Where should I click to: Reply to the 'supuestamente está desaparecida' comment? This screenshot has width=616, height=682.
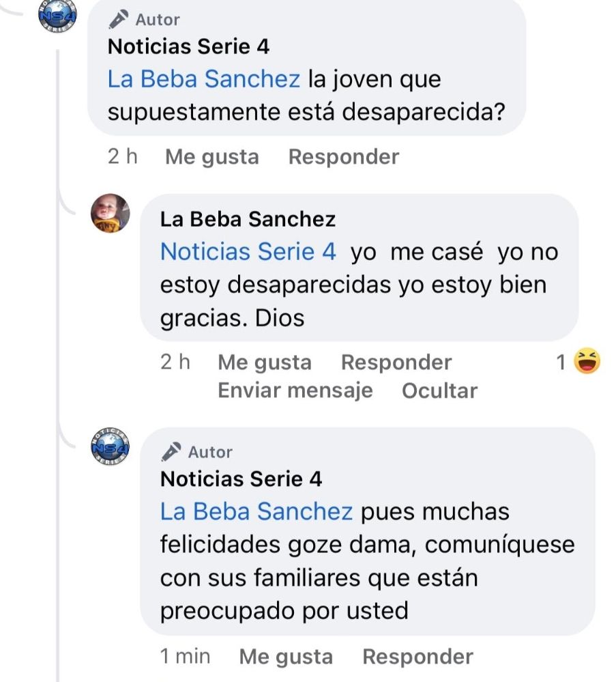click(343, 157)
